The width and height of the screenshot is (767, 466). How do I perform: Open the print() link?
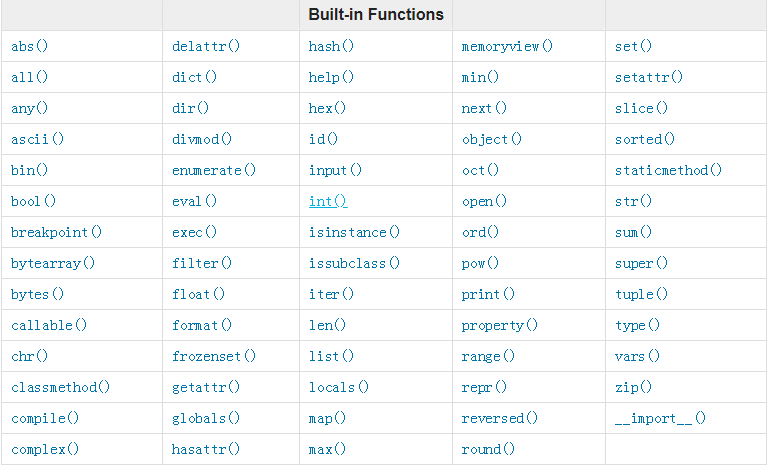tap(488, 294)
